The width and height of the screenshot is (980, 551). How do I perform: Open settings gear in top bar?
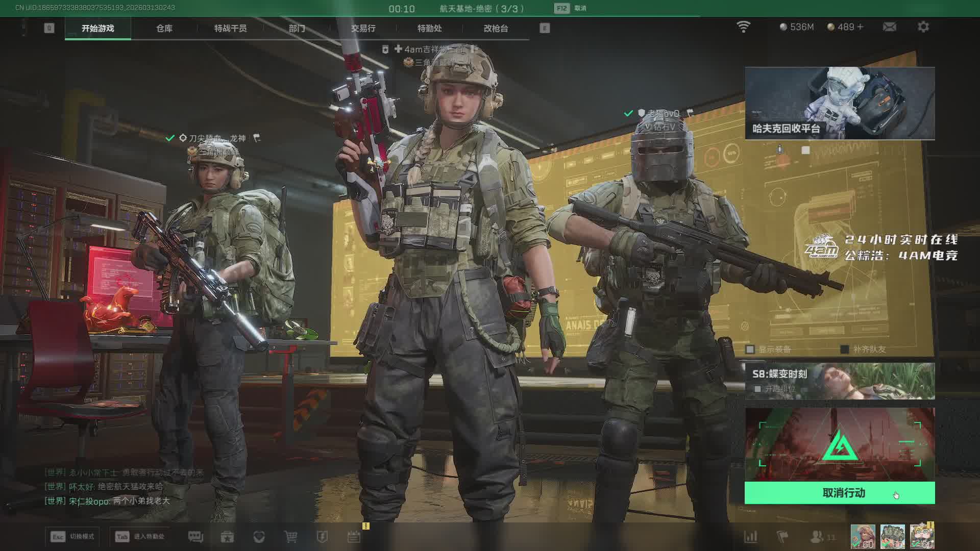point(923,27)
